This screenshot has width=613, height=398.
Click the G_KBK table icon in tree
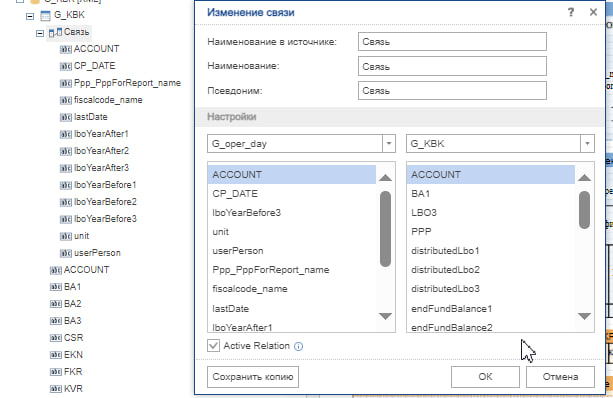pyautogui.click(x=45, y=16)
